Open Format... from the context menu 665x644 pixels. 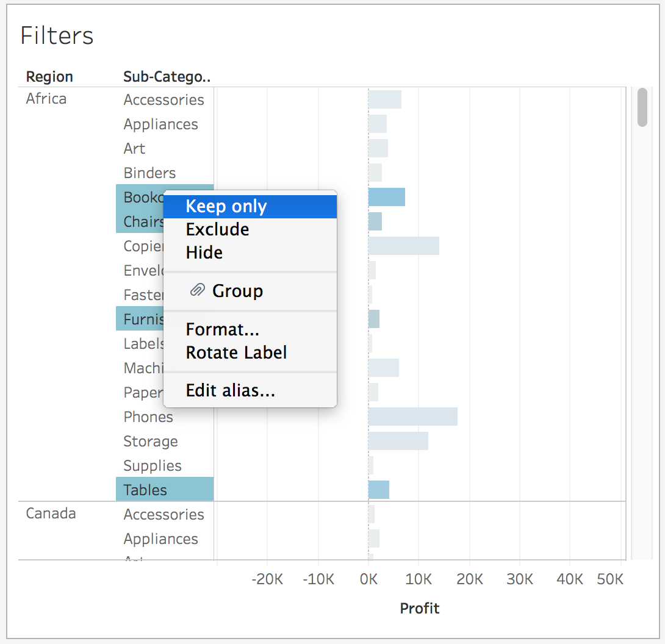tap(222, 330)
